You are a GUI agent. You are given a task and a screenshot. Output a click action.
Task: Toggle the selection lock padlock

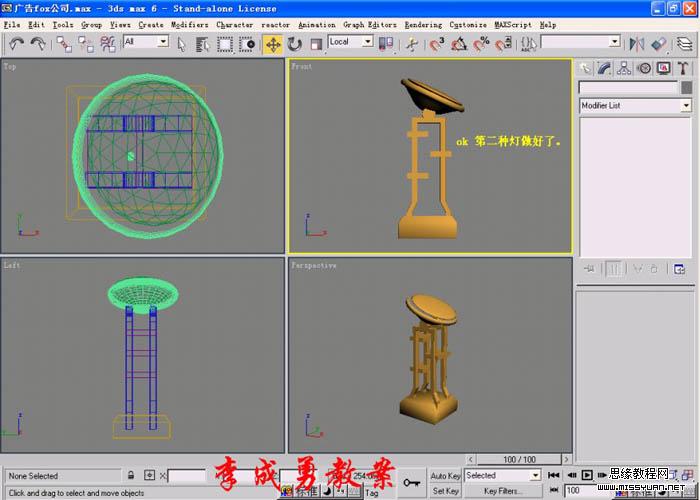pyautogui.click(x=131, y=476)
